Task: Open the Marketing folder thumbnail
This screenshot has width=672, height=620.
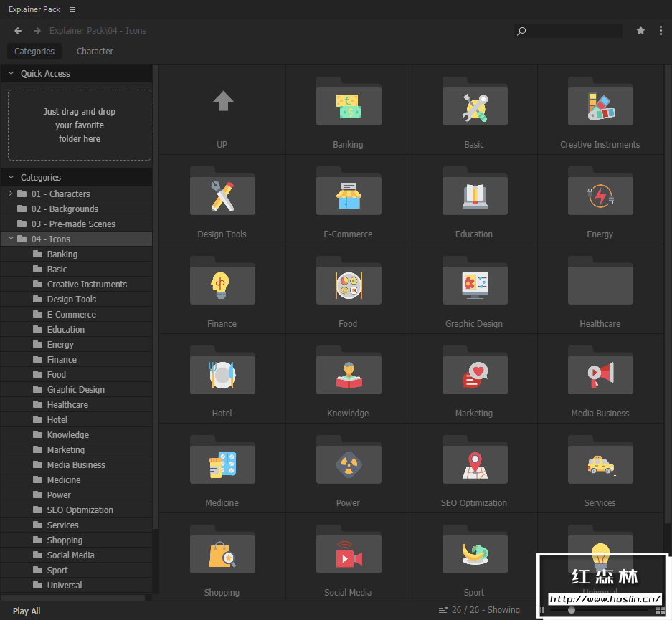Action: point(475,370)
